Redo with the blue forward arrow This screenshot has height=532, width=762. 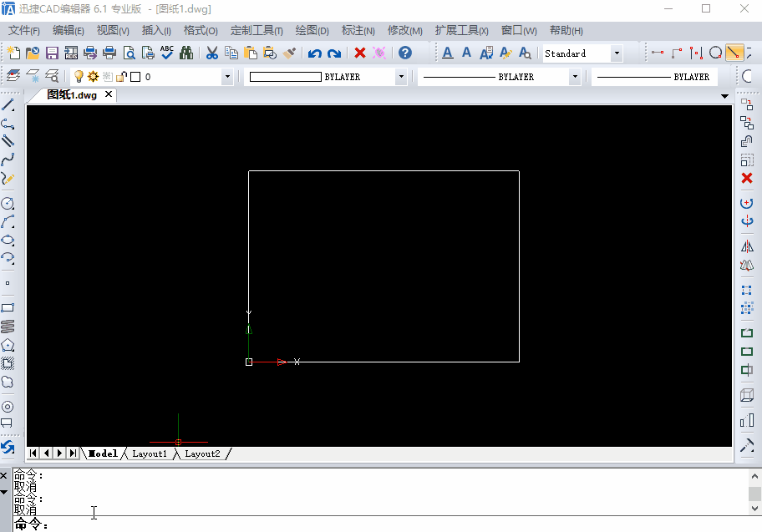point(334,53)
